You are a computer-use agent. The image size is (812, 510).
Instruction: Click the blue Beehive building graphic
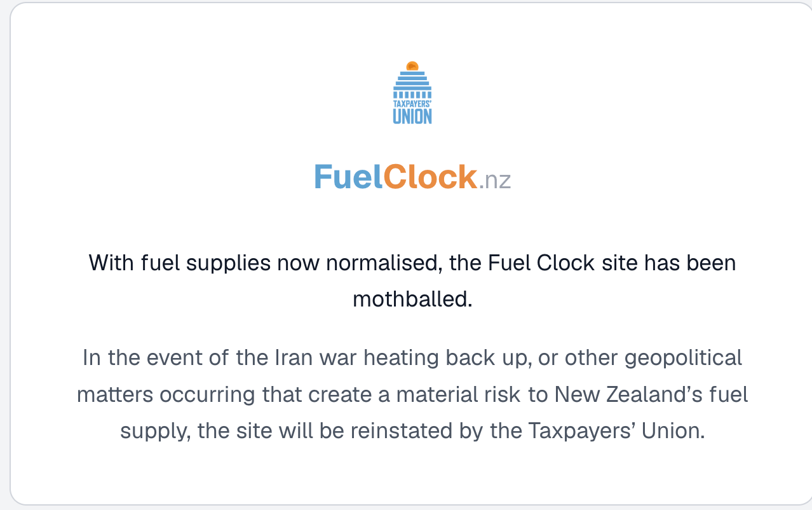click(412, 83)
